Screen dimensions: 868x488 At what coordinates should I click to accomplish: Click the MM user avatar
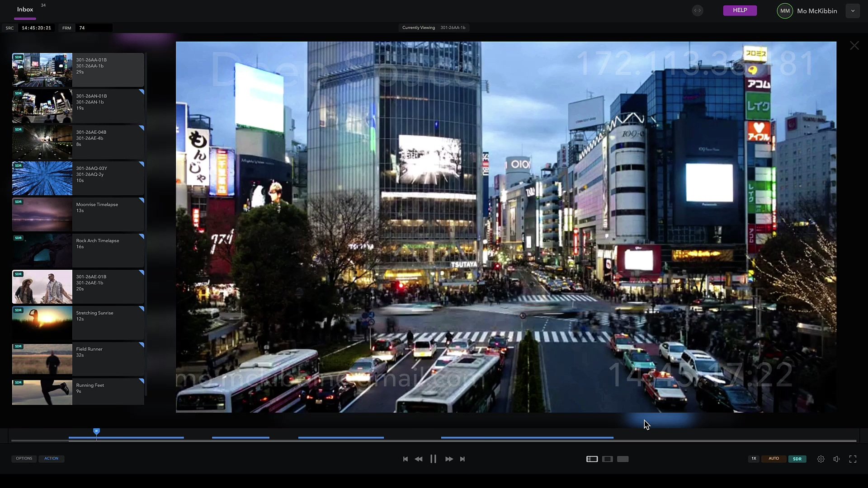tap(785, 10)
